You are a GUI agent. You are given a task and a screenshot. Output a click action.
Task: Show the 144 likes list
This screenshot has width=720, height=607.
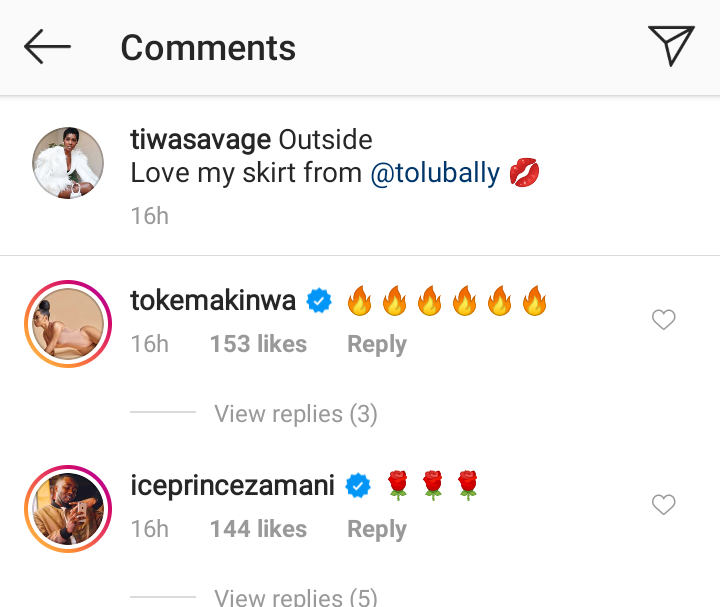(258, 529)
